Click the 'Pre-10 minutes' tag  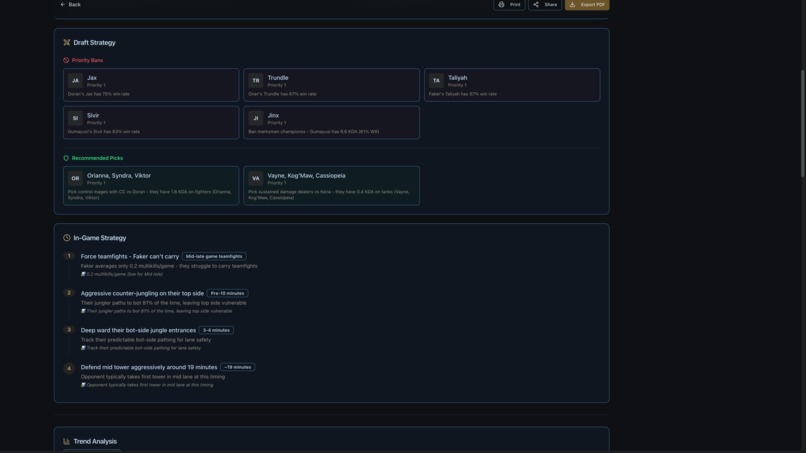tap(227, 294)
